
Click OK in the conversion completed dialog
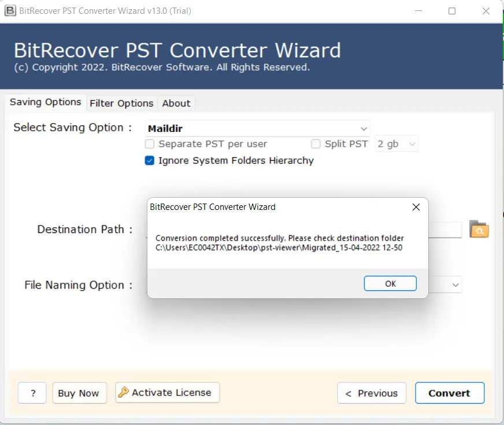390,283
